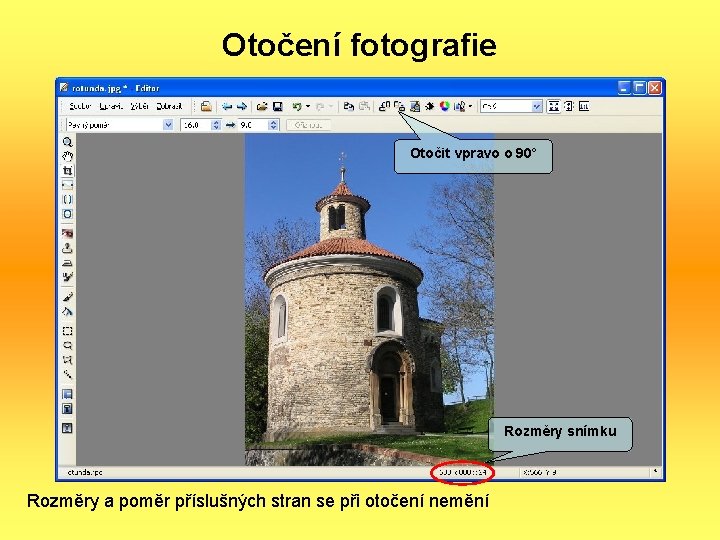Go to previous image with left arrow
Image resolution: width=720 pixels, height=540 pixels.
pos(227,107)
